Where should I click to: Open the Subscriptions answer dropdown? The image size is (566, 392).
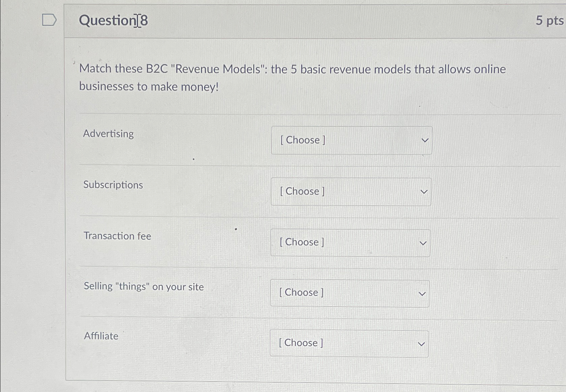[x=351, y=192]
